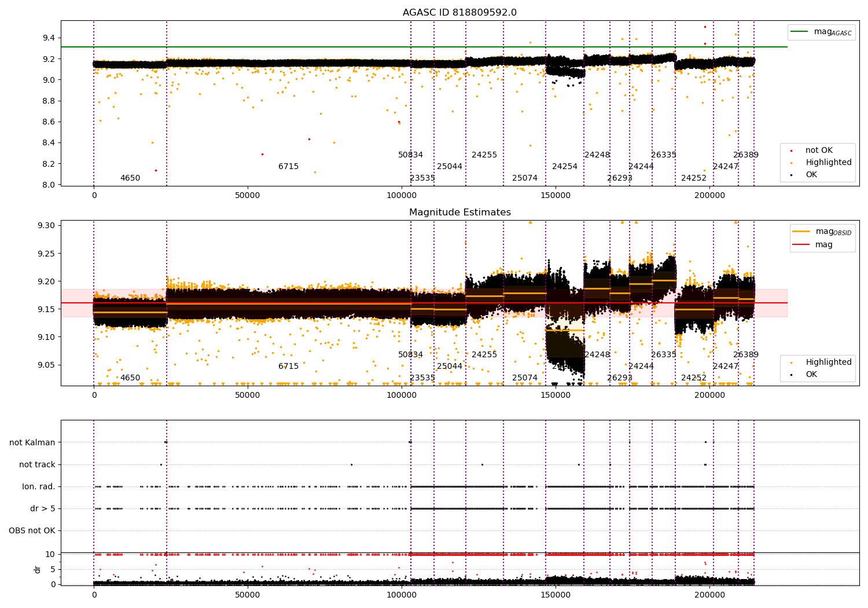Click OBSID label 23535 in the top plot
868x608 pixels.
[x=422, y=178]
